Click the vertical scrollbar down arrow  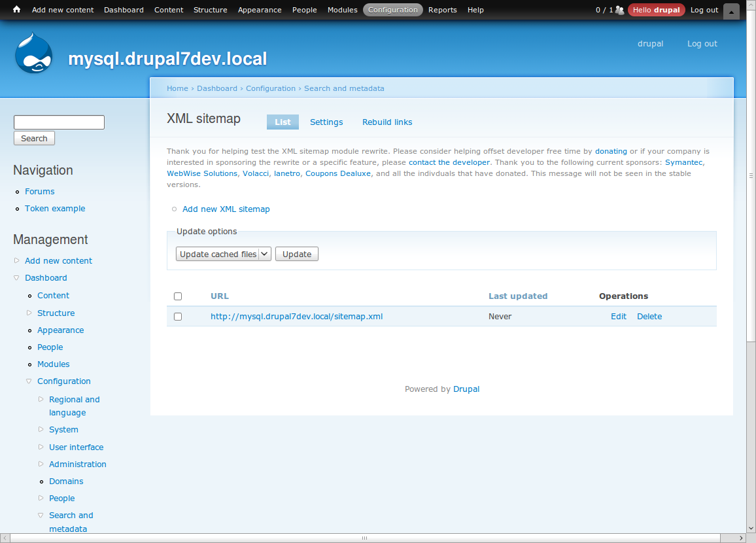click(x=751, y=528)
